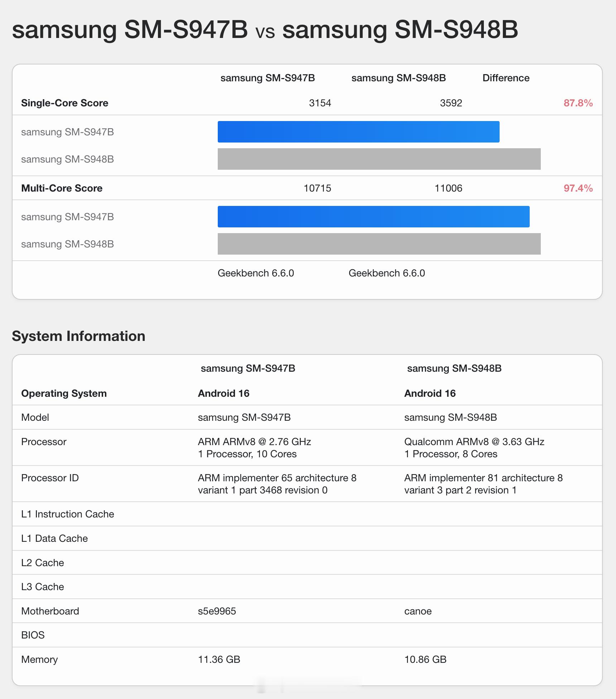Viewport: 616px width, 699px height.
Task: Select the 97.4% difference value
Action: pos(578,188)
